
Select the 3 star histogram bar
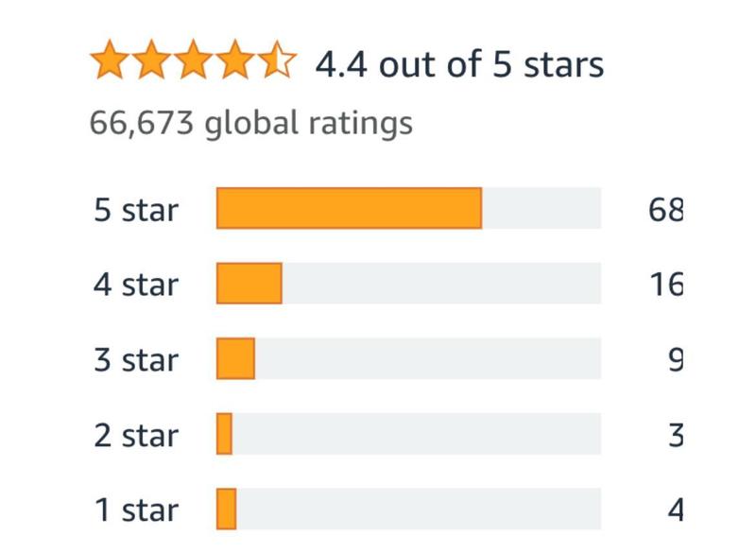pos(408,358)
